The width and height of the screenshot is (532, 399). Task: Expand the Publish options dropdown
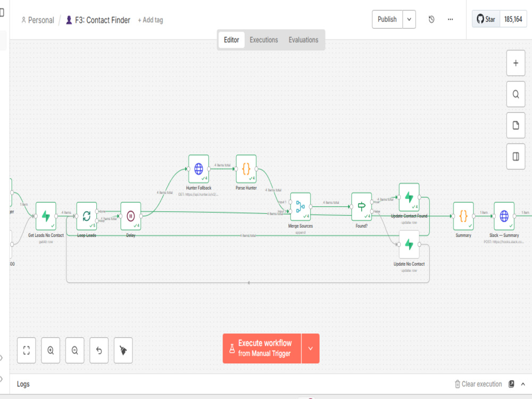point(409,19)
